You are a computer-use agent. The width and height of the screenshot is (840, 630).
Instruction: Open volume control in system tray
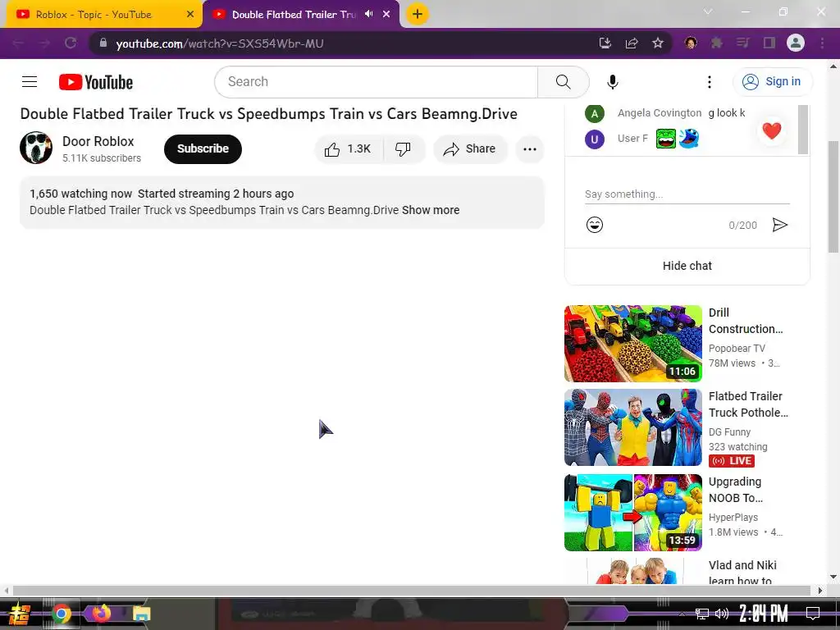[722, 614]
